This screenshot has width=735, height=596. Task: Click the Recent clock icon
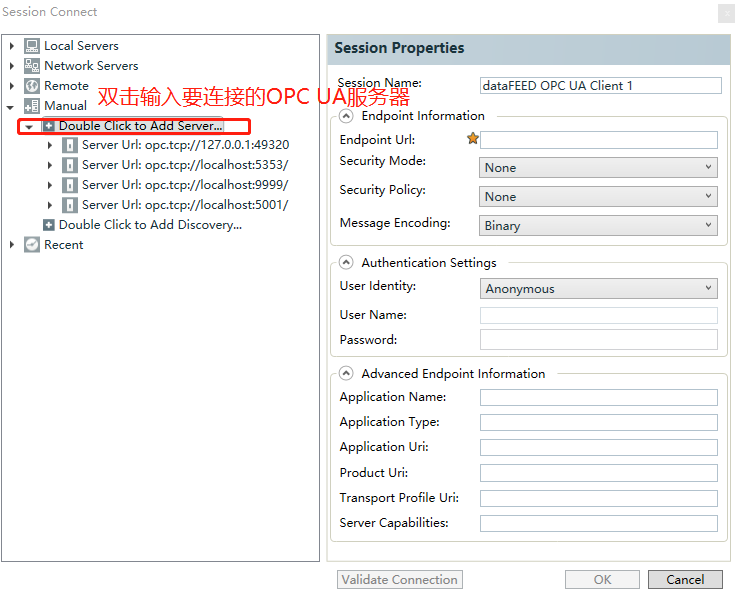point(32,245)
